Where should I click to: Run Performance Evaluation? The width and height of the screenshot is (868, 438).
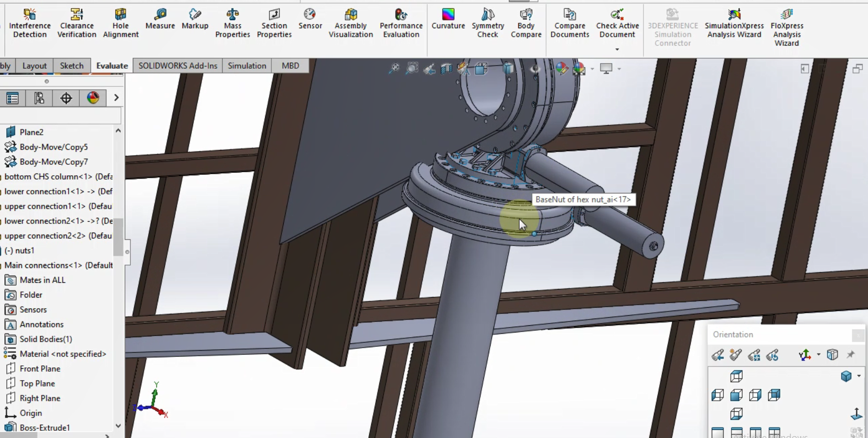coord(401,23)
